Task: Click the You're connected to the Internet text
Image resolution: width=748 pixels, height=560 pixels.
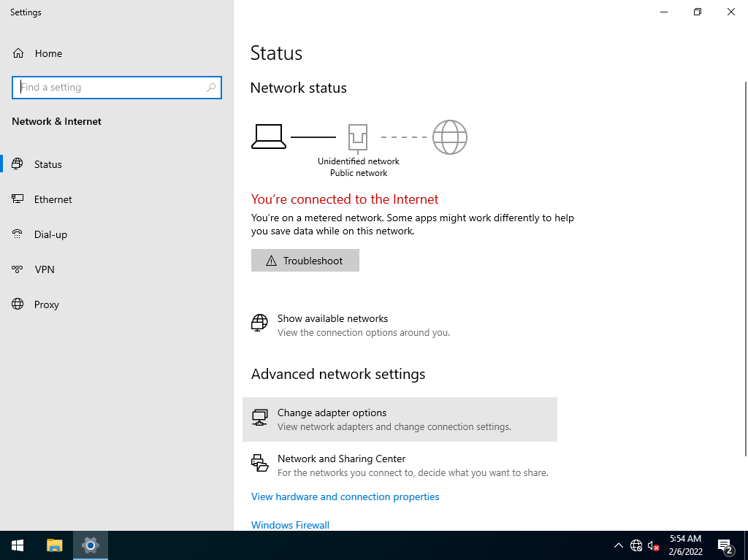Action: click(345, 199)
